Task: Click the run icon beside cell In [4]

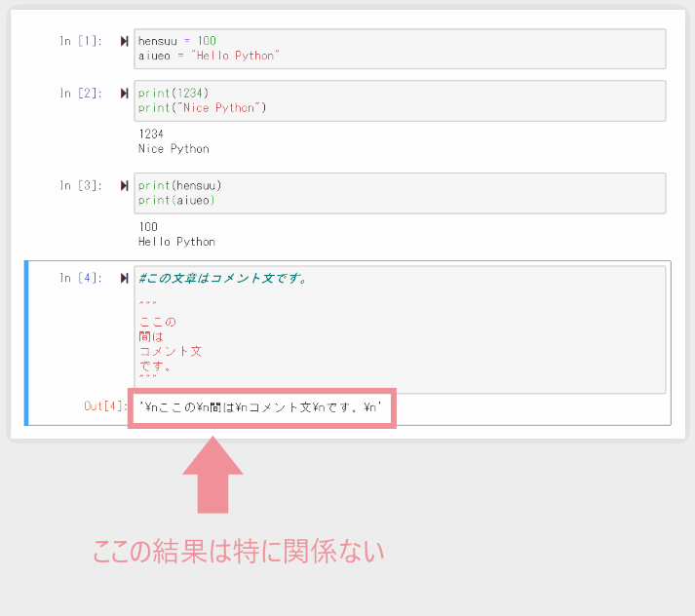Action: [124, 279]
